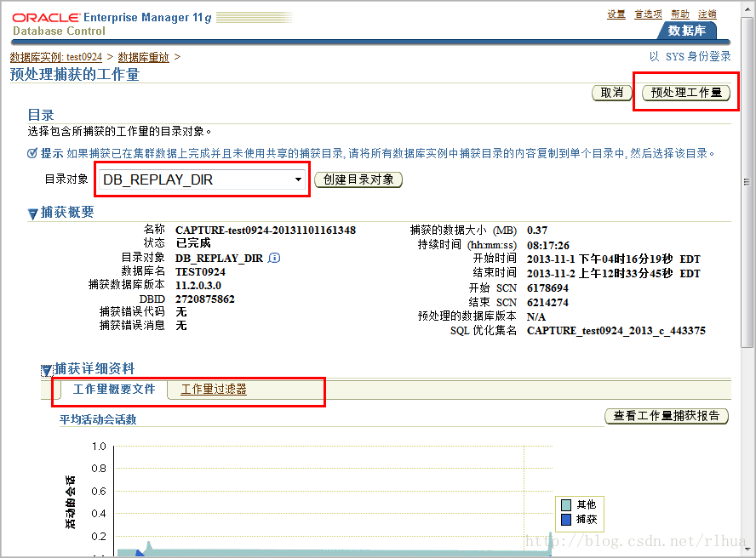The image size is (756, 558).
Task: Go to 数据库实例: test0924 breadcrumb
Action: coord(56,57)
